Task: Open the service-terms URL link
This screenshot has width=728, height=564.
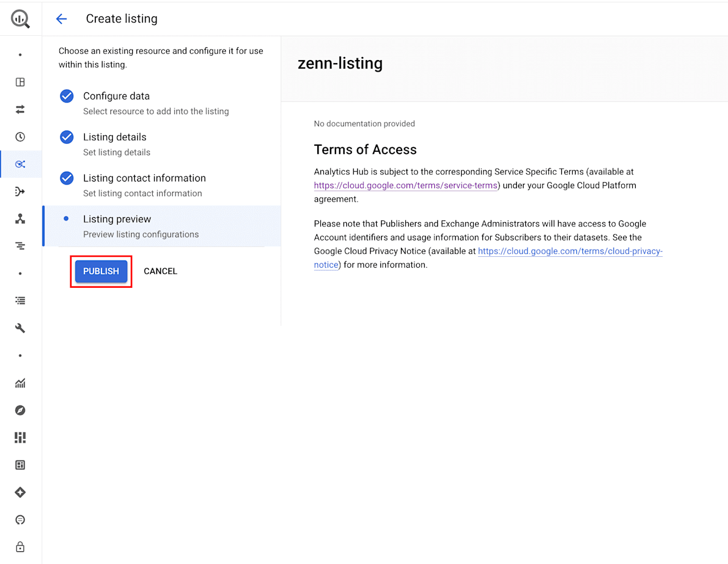Action: click(x=406, y=185)
